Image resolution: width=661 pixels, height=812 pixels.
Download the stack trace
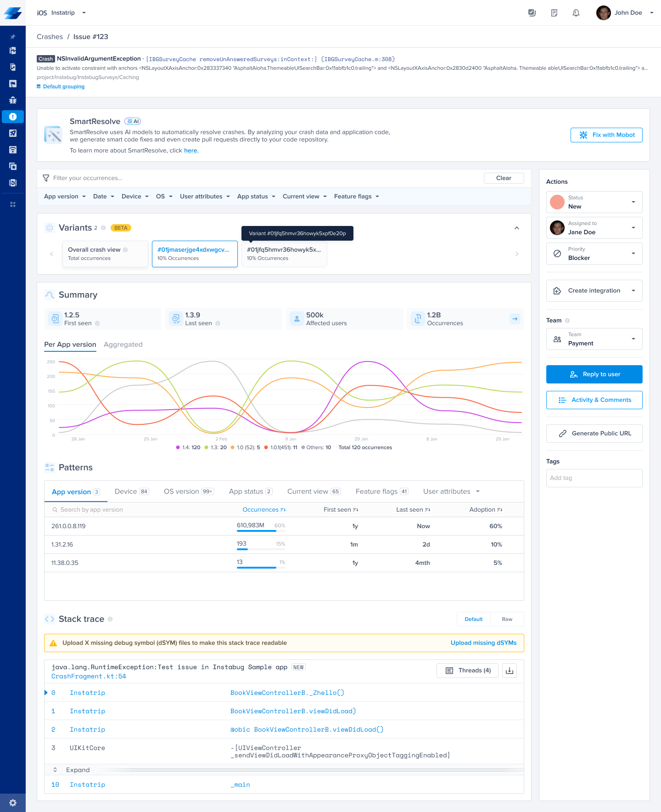tap(510, 671)
